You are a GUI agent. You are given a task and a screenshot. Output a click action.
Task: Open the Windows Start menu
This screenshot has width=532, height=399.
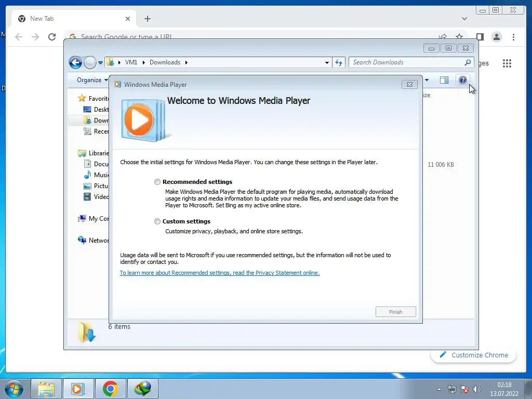point(14,389)
